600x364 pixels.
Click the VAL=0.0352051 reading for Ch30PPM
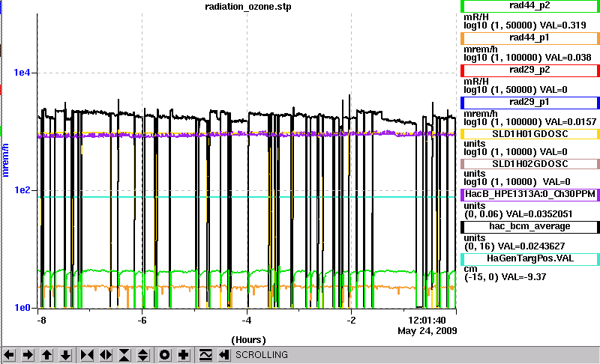tap(539, 214)
